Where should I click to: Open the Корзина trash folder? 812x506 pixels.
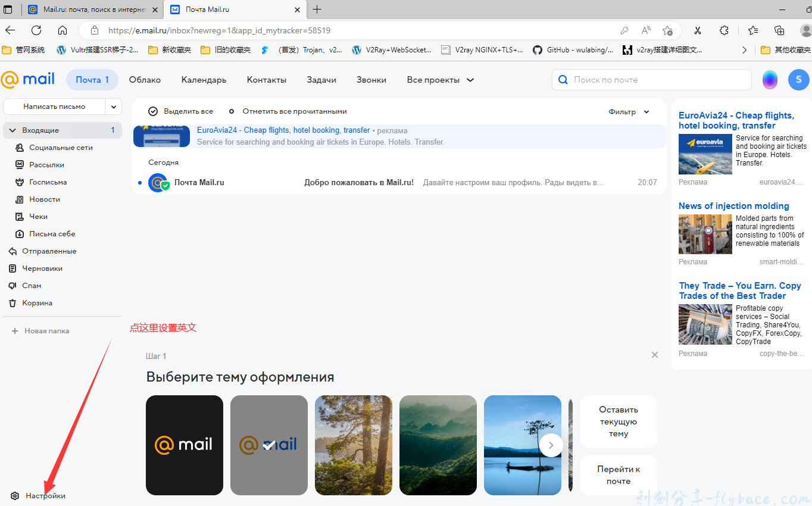[x=37, y=302]
